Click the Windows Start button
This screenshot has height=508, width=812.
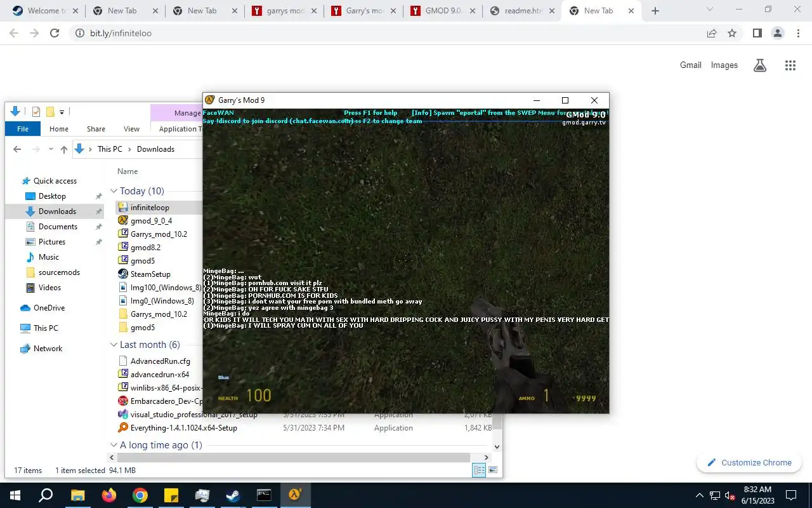click(x=15, y=495)
